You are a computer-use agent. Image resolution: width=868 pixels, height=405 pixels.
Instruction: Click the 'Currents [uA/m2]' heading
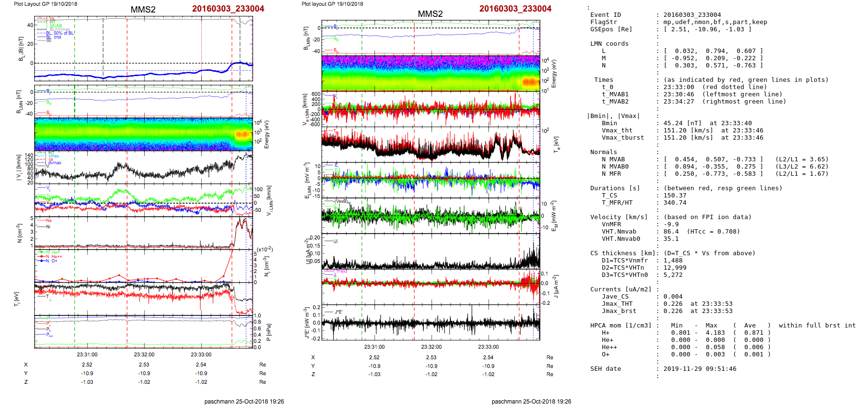621,289
